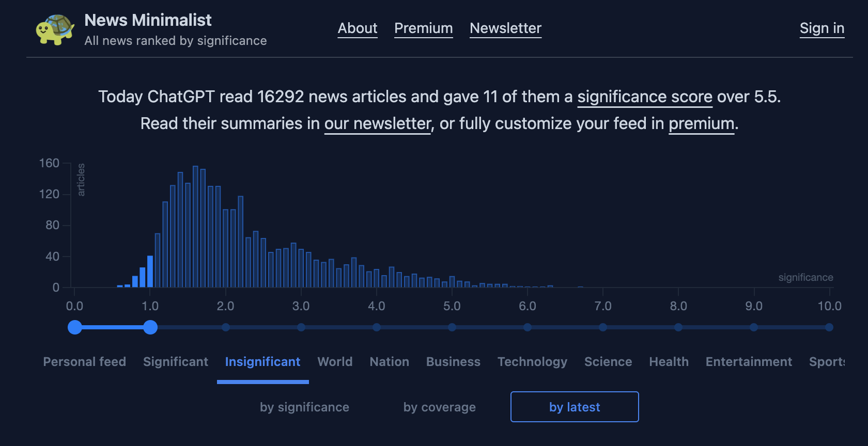The image size is (868, 446).
Task: Open the World news tab
Action: [335, 362]
